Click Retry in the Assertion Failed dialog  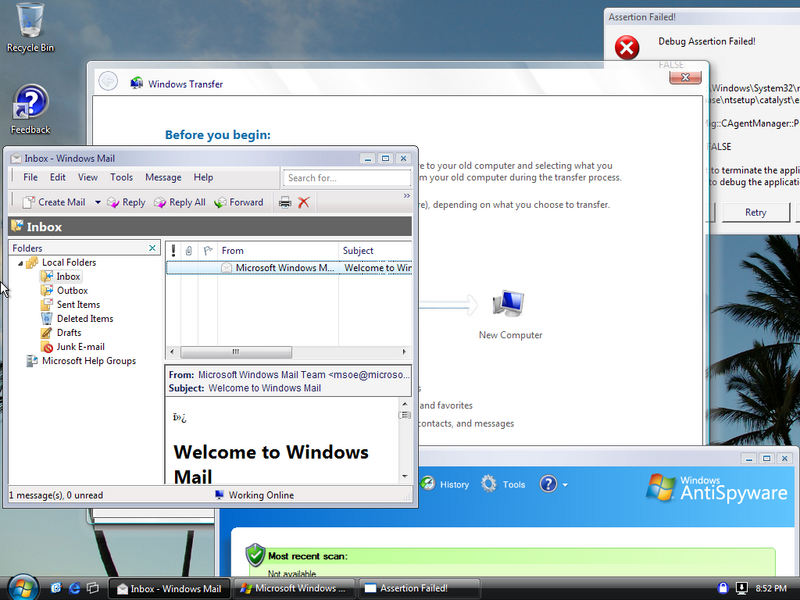click(756, 212)
